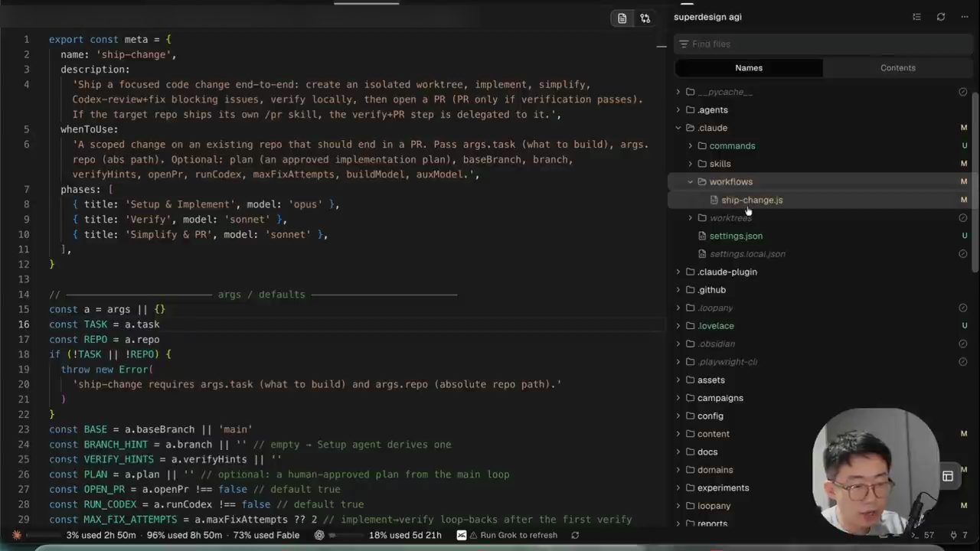980x551 pixels.
Task: Click the "superdesign agi" panel title
Action: pyautogui.click(x=707, y=17)
